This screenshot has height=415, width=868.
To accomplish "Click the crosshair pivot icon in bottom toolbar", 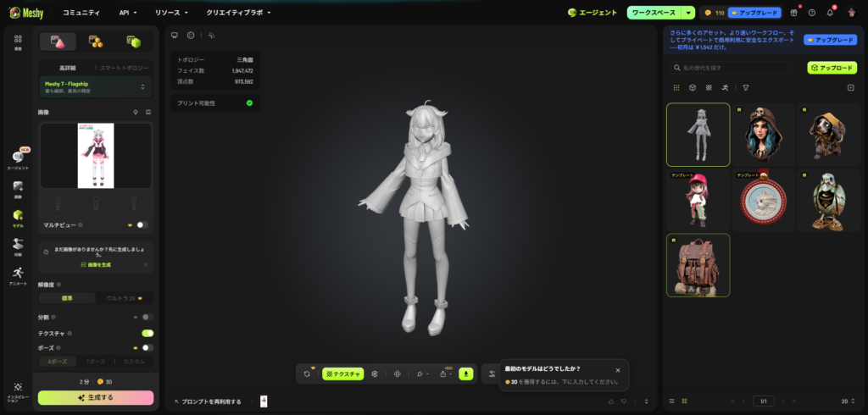I will (397, 374).
